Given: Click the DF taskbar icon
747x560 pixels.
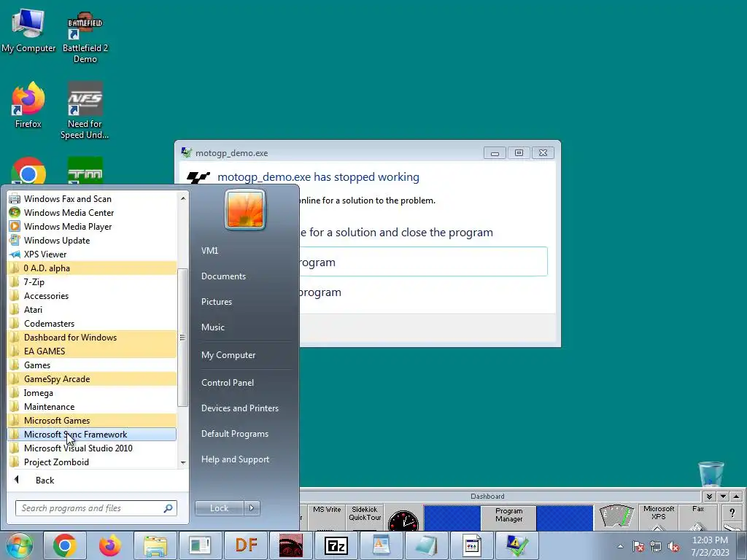Looking at the screenshot, I should click(x=247, y=545).
